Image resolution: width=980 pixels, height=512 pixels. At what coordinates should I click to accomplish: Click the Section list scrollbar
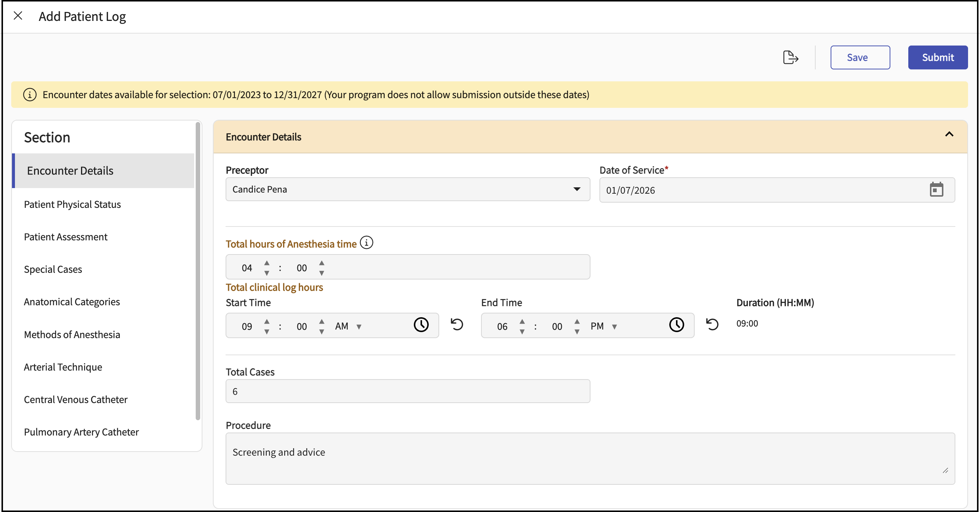198,271
